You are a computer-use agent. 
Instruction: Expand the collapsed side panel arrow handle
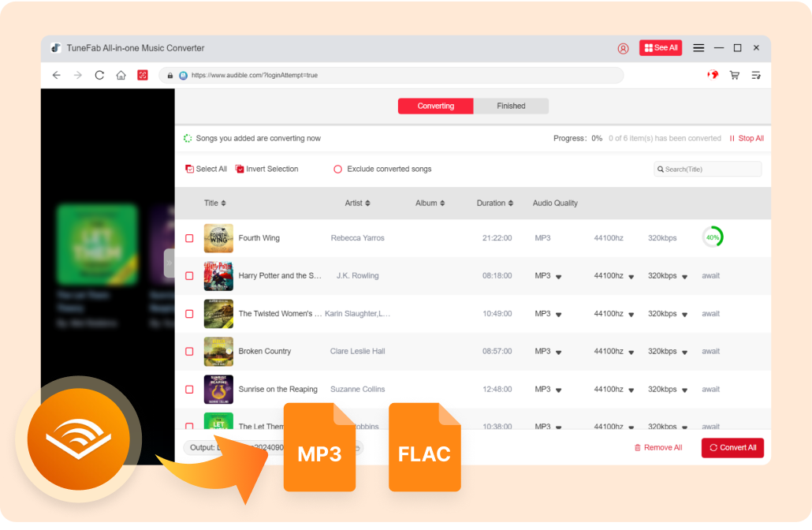[169, 263]
